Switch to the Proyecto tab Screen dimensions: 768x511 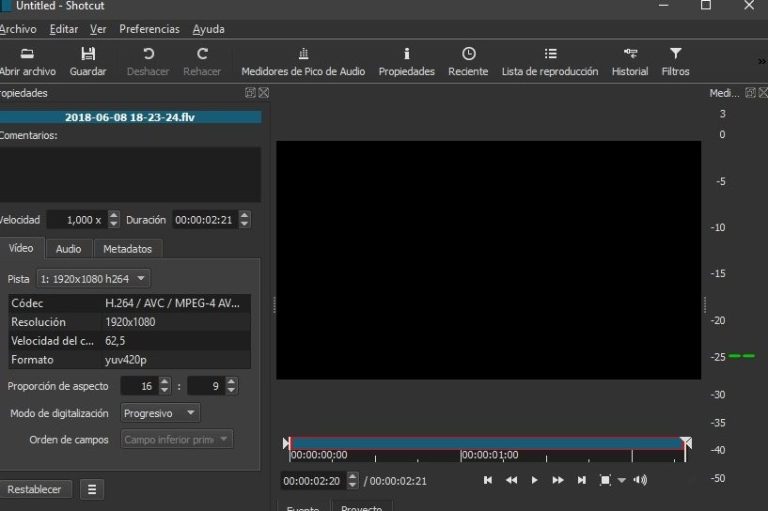361,507
